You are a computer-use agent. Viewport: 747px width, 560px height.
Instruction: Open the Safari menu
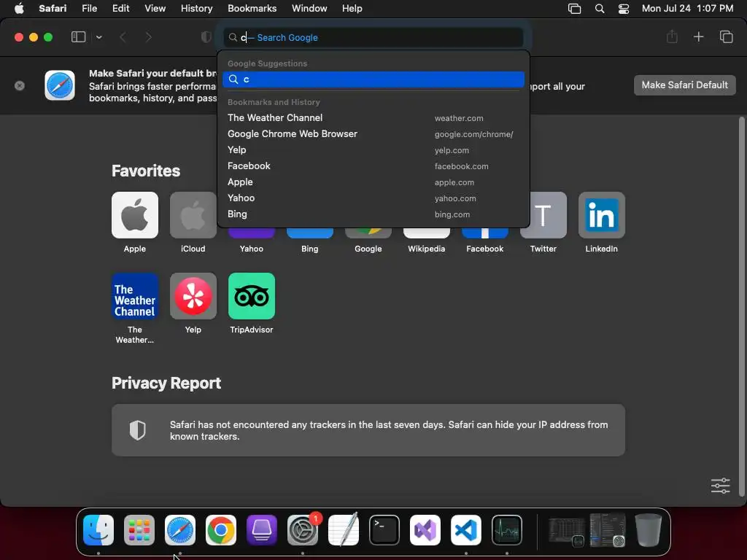[53, 8]
